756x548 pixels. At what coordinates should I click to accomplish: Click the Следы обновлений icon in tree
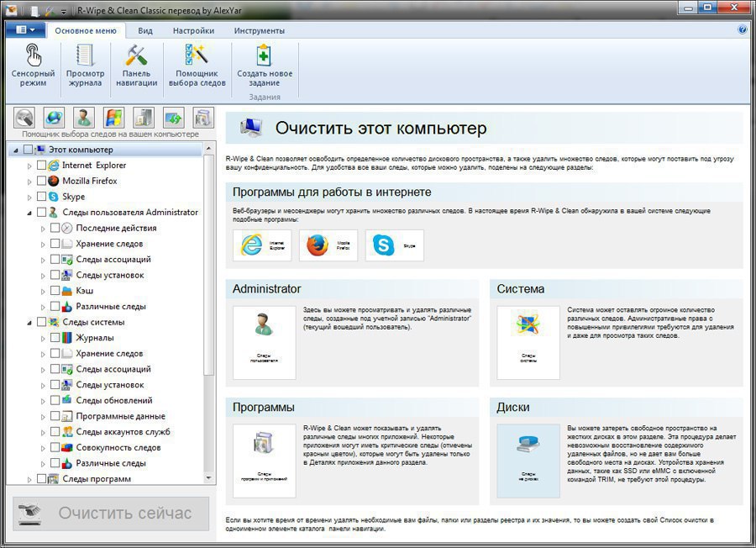[x=67, y=400]
